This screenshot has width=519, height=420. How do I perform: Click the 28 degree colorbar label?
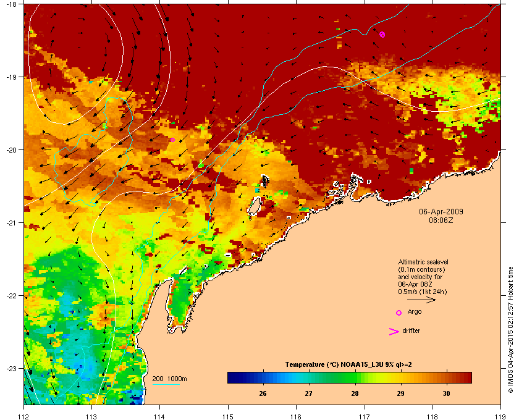(355, 393)
